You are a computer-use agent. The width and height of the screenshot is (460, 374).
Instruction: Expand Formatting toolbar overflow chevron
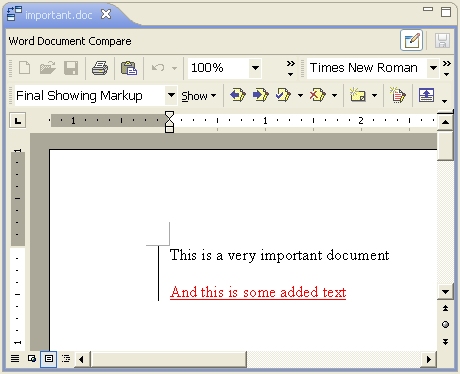click(447, 68)
